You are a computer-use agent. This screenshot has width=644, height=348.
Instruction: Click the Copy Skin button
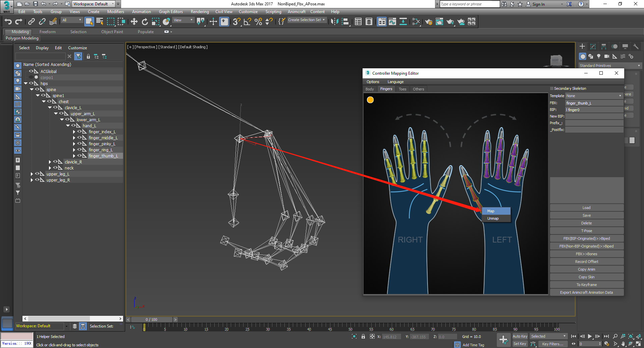pyautogui.click(x=587, y=277)
